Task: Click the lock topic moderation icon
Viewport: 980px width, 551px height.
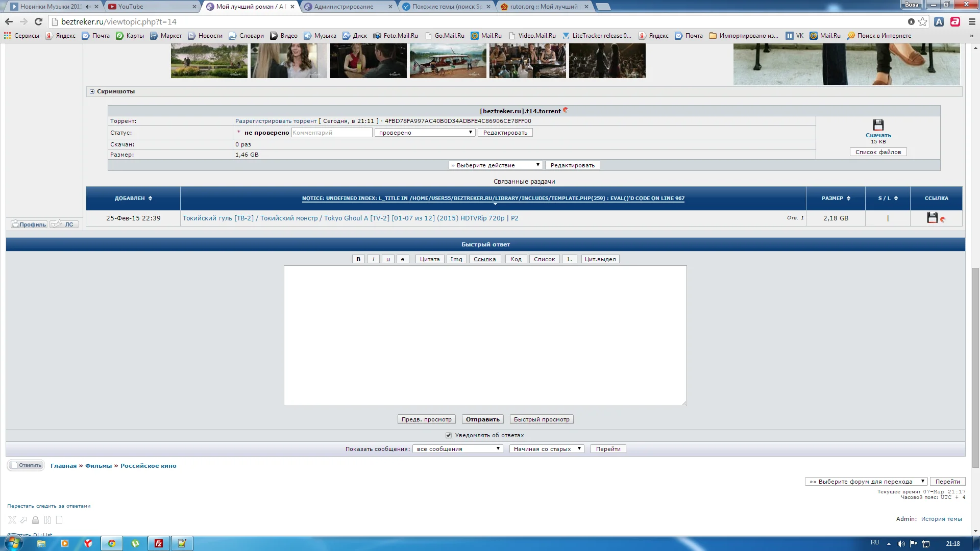Action: click(35, 520)
